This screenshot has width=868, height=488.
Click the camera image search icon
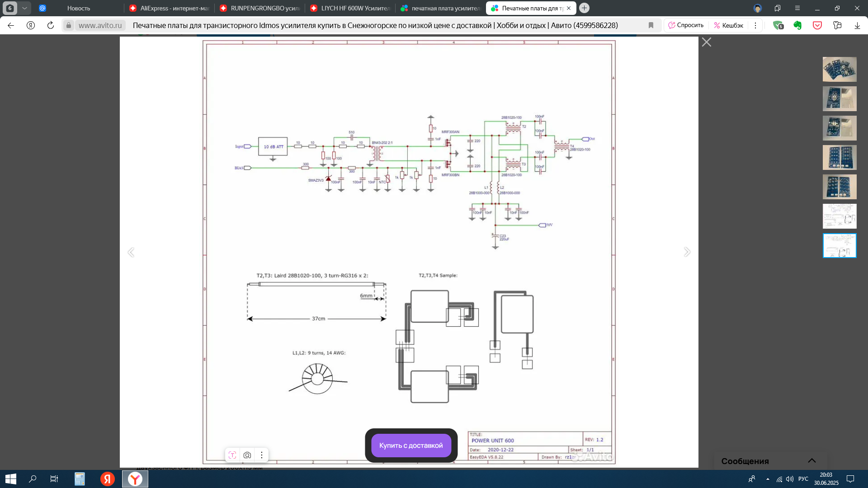tap(247, 455)
